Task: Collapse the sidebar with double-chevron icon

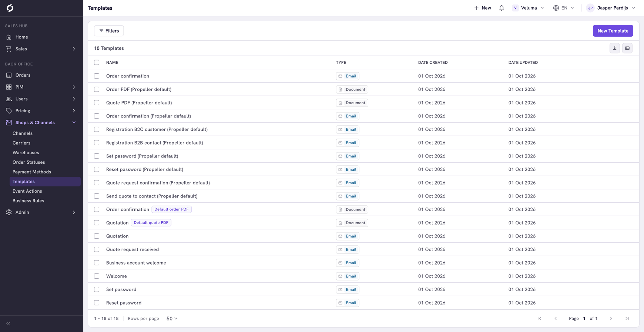Action: (x=8, y=324)
